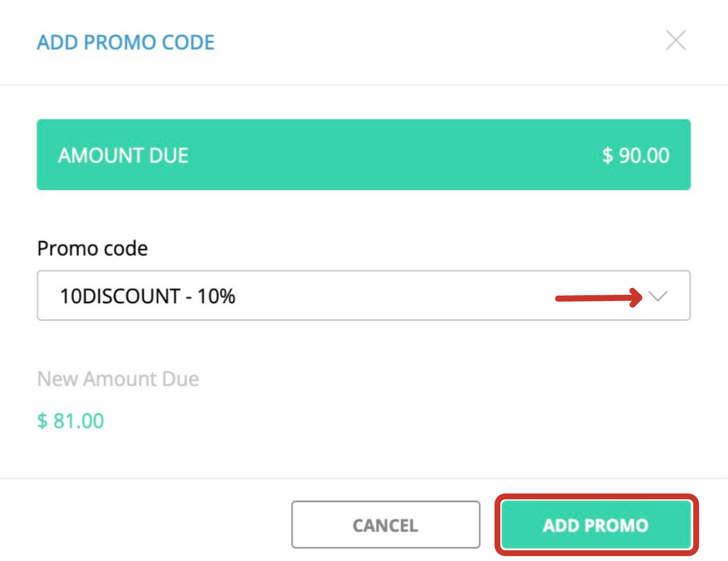Click the $ 90.00 amount
The image size is (728, 561).
coord(635,155)
